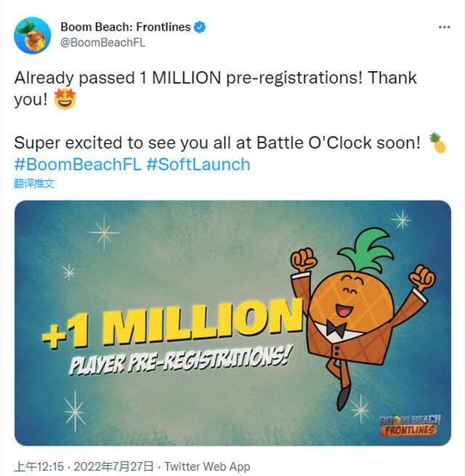Open the Twitter Web App source link

[x=207, y=467]
